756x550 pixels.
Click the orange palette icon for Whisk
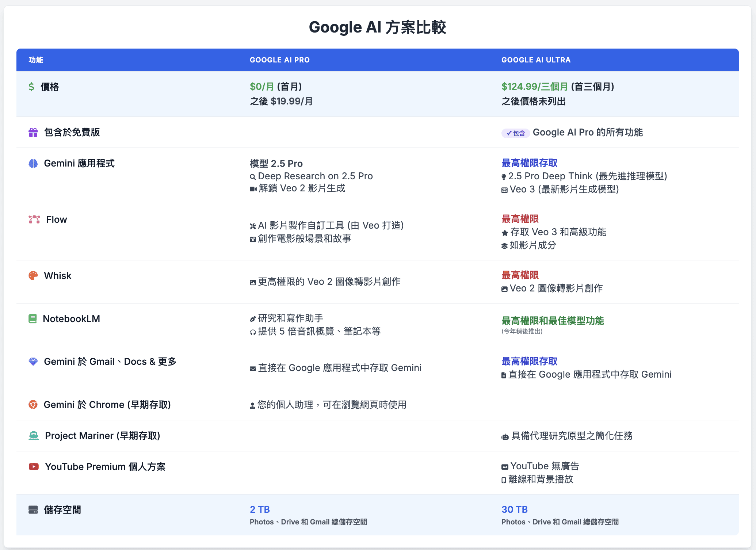pos(33,276)
